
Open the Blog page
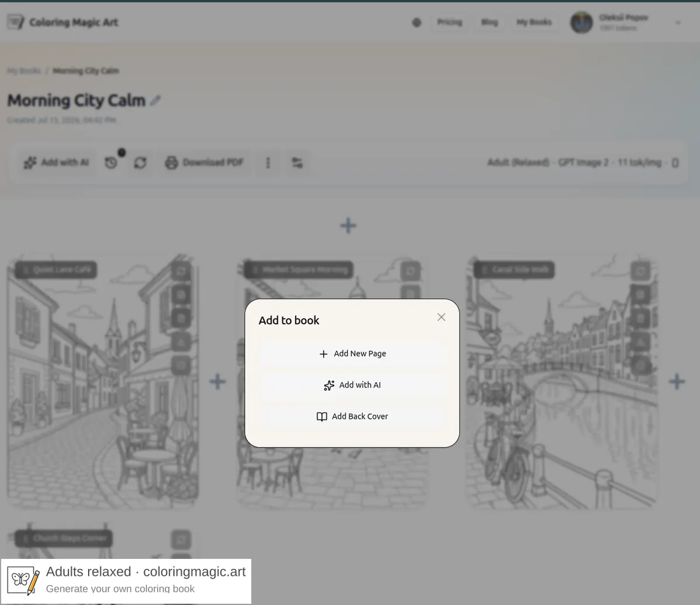tap(489, 22)
